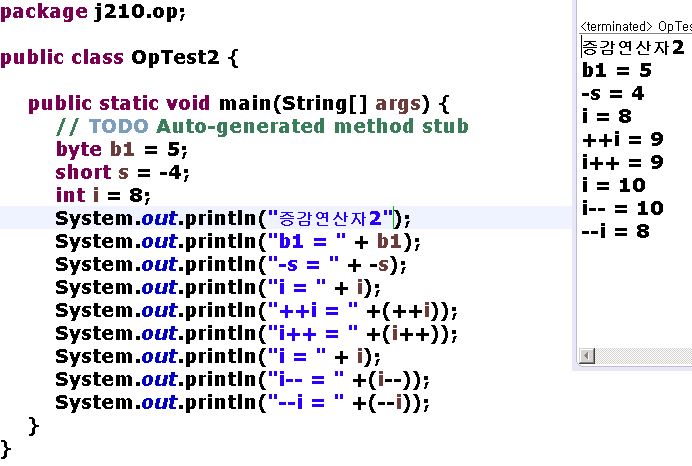The width and height of the screenshot is (692, 466).
Task: Click the main method declaration line
Action: point(239,104)
